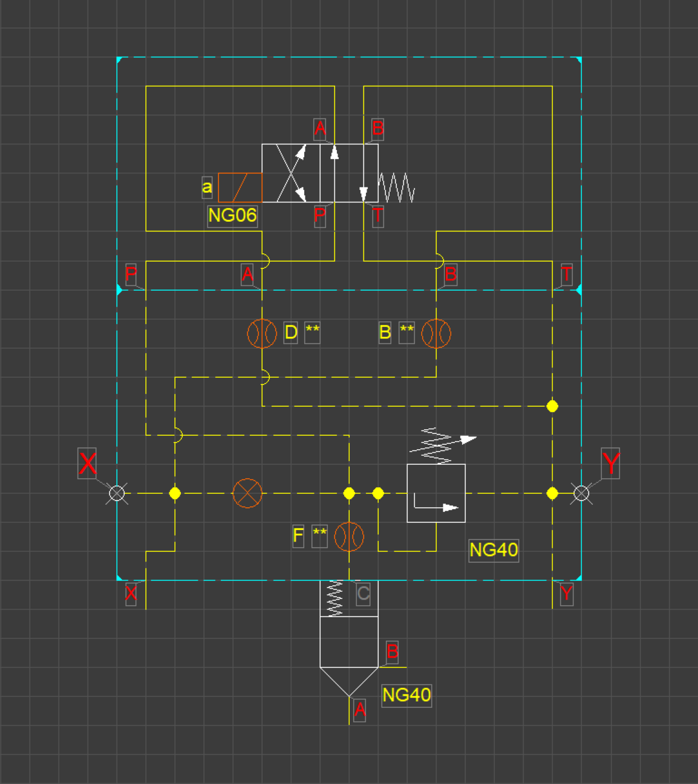Select the yellow 'a' solenoid label
The width and height of the screenshot is (698, 784).
click(207, 187)
